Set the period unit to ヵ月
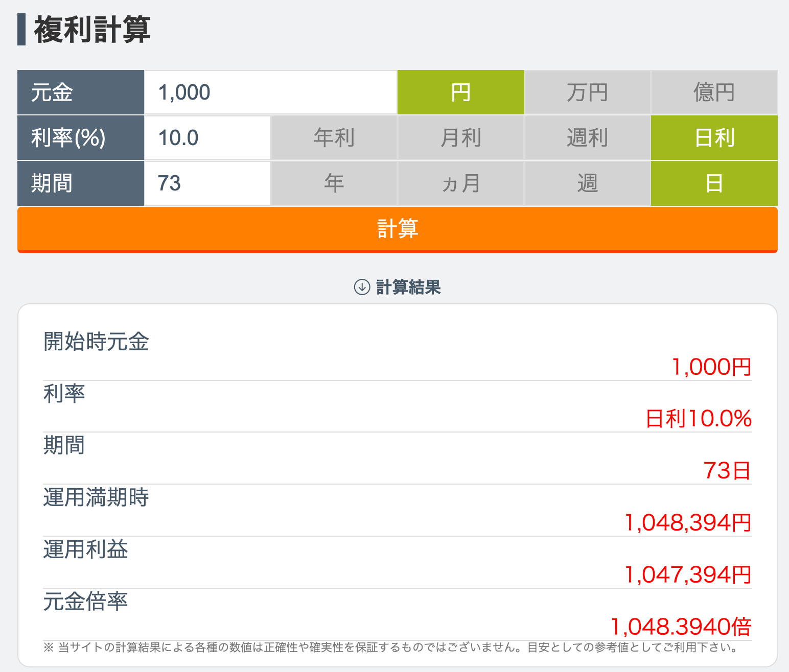The height and width of the screenshot is (672, 789). point(460,183)
